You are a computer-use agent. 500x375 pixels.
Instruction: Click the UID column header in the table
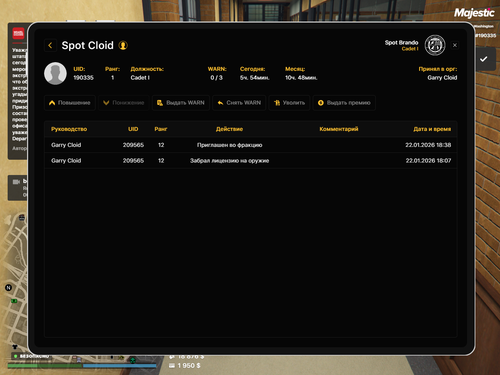click(133, 129)
